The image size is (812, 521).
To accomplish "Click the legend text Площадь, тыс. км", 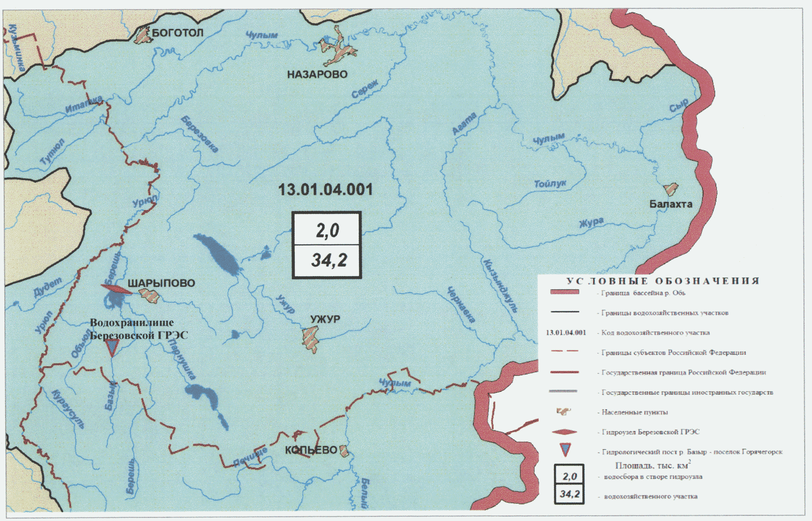I will click(x=653, y=465).
